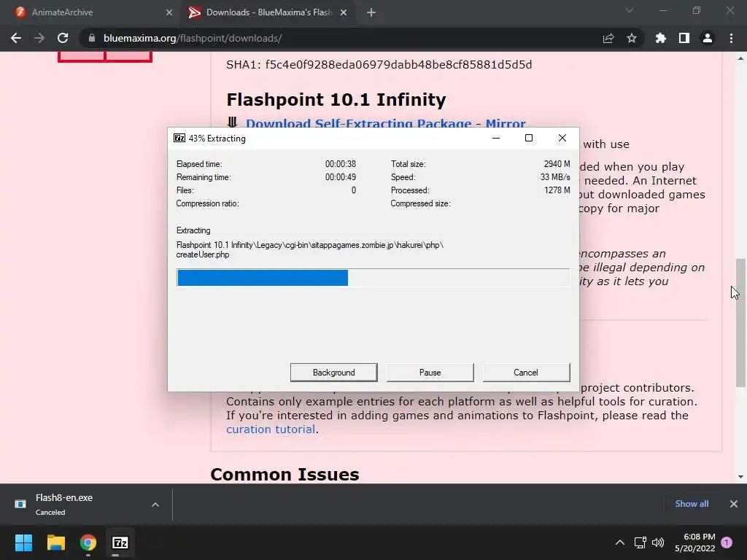Open the taskbar clock and calendar
The image size is (747, 560).
pyautogui.click(x=695, y=542)
